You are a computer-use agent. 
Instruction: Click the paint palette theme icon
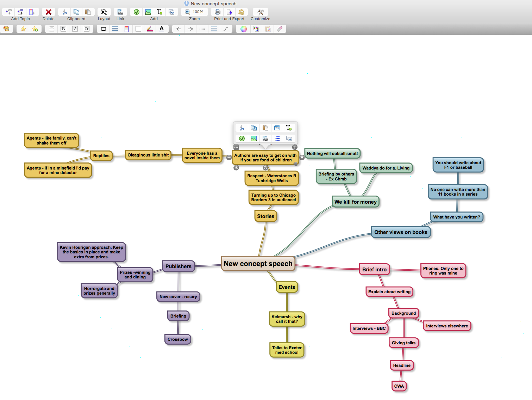6,29
